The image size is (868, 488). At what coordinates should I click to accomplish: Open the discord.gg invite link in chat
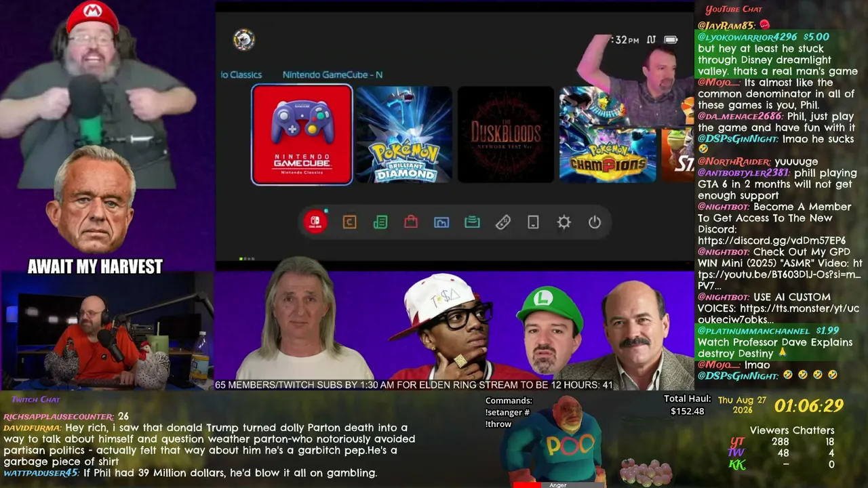click(x=772, y=241)
